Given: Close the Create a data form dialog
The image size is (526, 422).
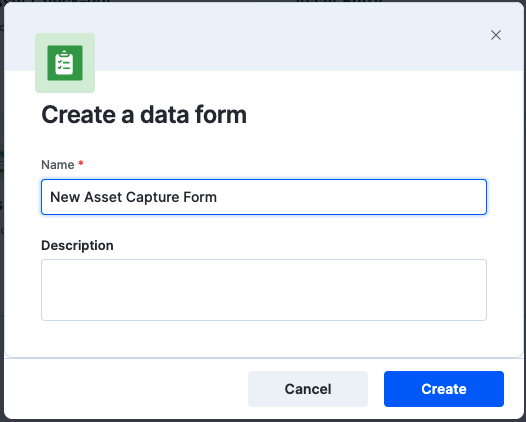Looking at the screenshot, I should click(495, 35).
